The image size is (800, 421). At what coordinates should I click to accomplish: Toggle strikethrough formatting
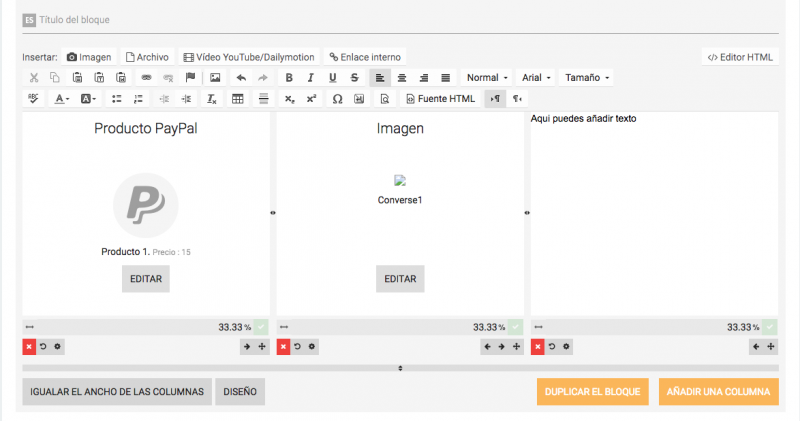pos(355,78)
